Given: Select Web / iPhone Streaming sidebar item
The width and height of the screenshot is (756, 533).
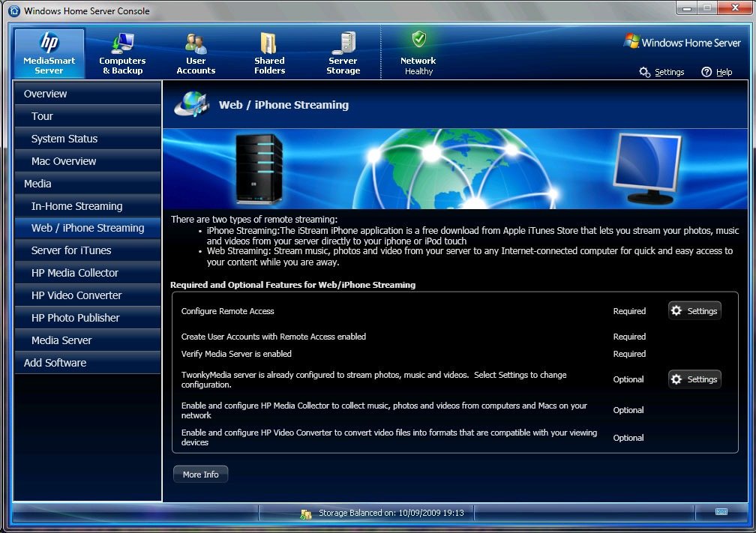Looking at the screenshot, I should point(88,228).
